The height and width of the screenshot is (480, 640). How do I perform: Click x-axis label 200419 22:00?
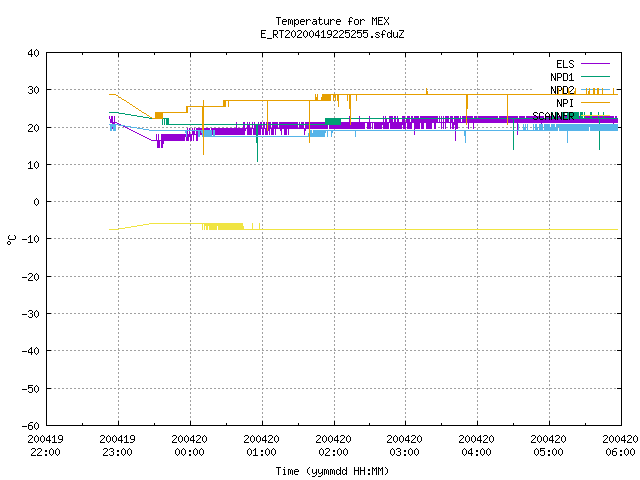click(45, 446)
